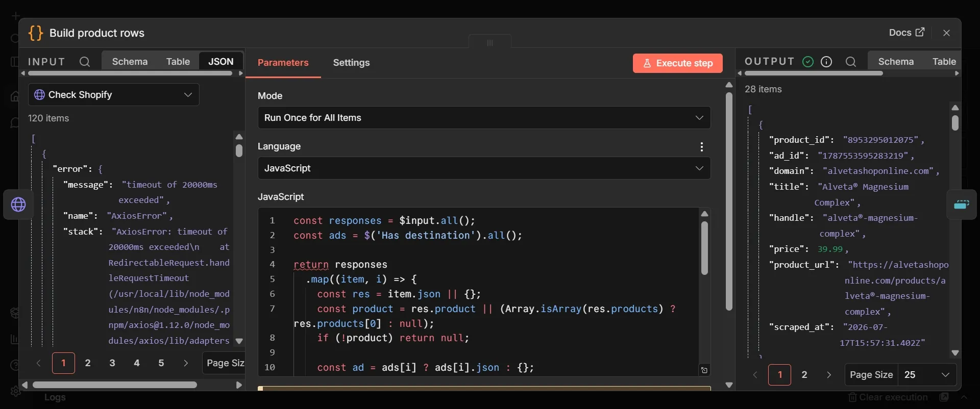This screenshot has width=980, height=409.
Task: Select input JSON view
Action: click(220, 61)
